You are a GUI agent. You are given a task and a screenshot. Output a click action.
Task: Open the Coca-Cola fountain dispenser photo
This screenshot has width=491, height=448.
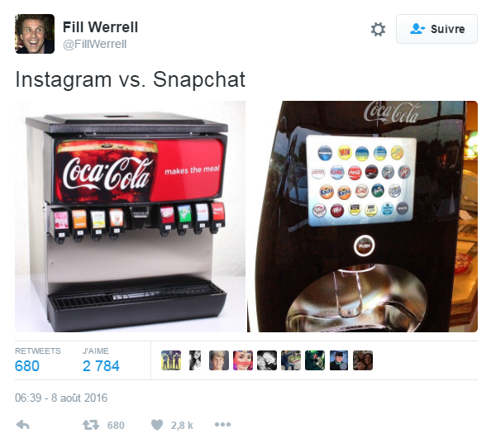pyautogui.click(x=131, y=217)
